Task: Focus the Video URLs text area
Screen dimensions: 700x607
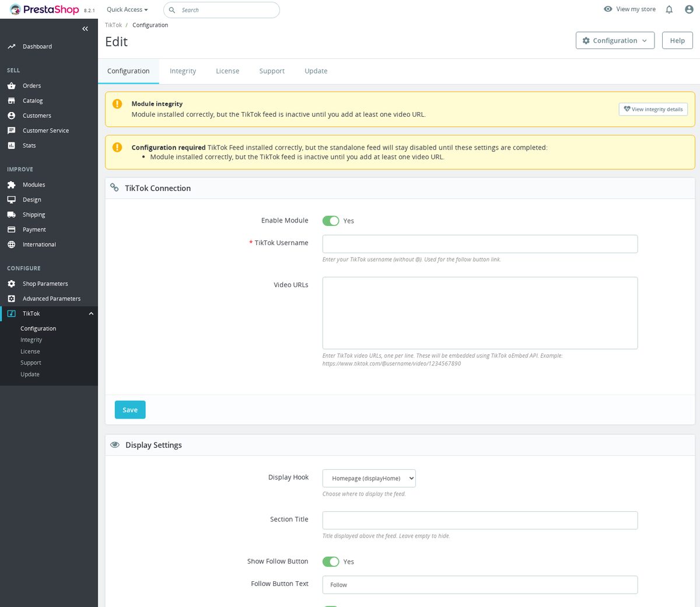Action: [480, 313]
